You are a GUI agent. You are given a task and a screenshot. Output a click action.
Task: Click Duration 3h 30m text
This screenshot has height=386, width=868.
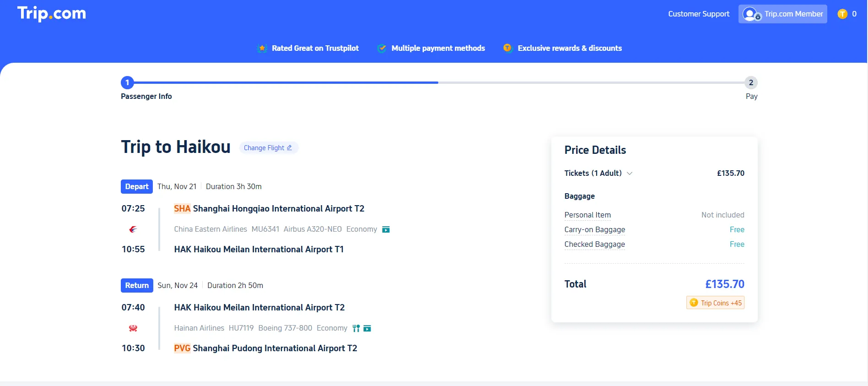(x=234, y=186)
